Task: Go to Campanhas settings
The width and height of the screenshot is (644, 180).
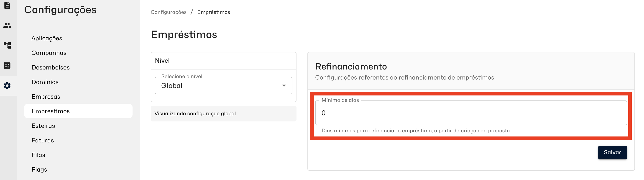Action: pyautogui.click(x=49, y=53)
